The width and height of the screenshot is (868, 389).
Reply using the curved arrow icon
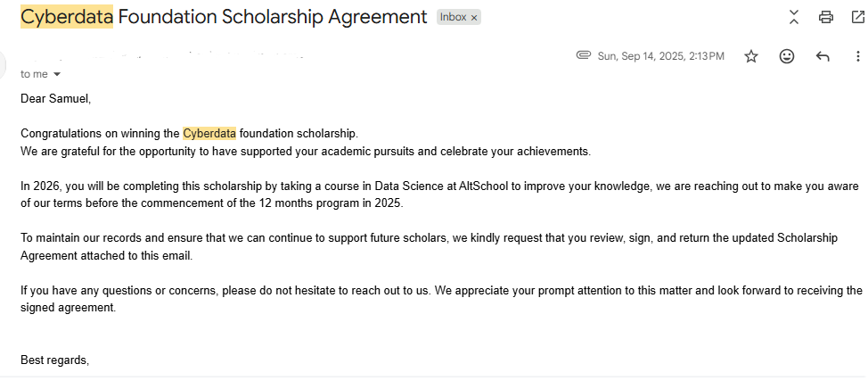[x=823, y=56]
